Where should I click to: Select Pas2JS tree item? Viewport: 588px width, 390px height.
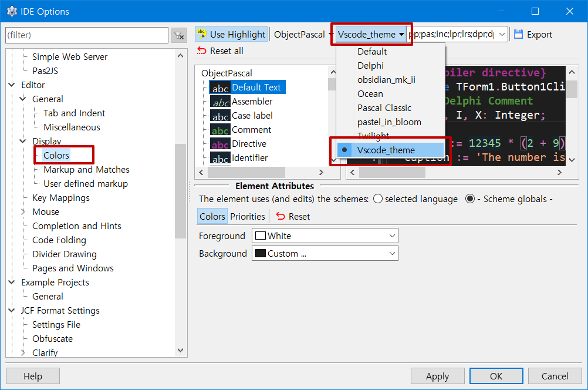point(45,70)
